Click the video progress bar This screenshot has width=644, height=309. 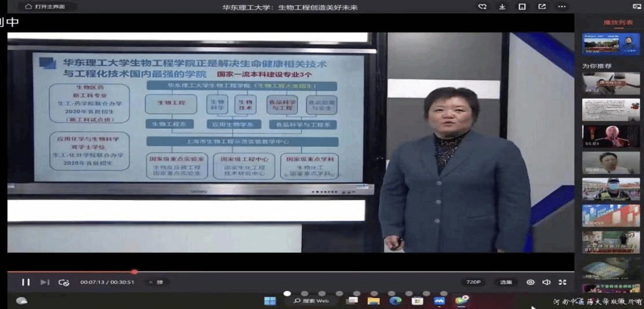pos(290,271)
